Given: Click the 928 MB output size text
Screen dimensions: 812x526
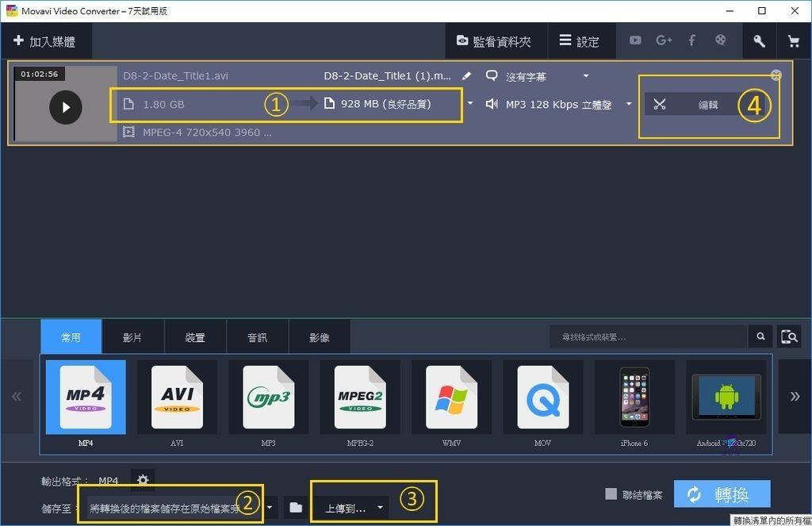Looking at the screenshot, I should pos(385,104).
